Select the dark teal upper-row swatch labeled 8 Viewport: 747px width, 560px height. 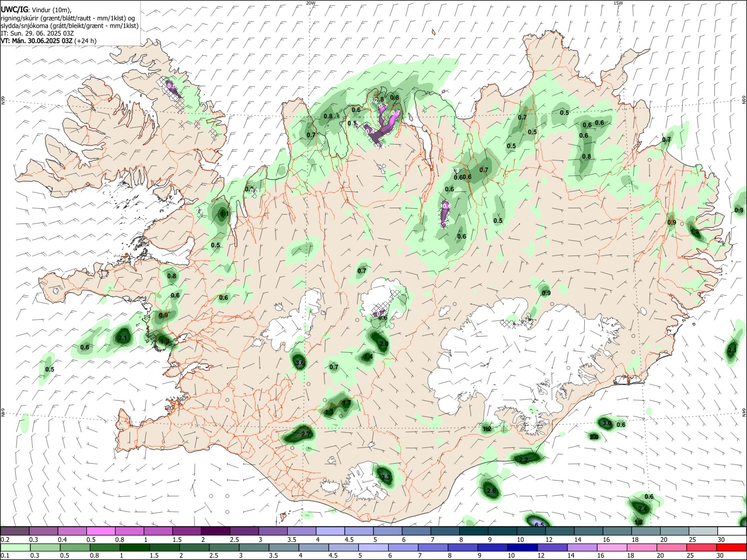coord(474,531)
